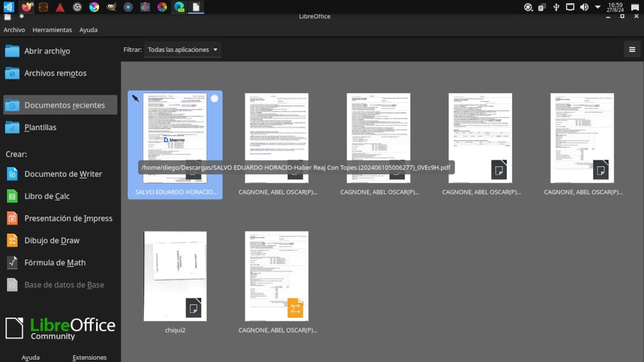Open the chiqui2 document thumbnail
Viewport: 644px width, 362px height.
click(x=175, y=276)
